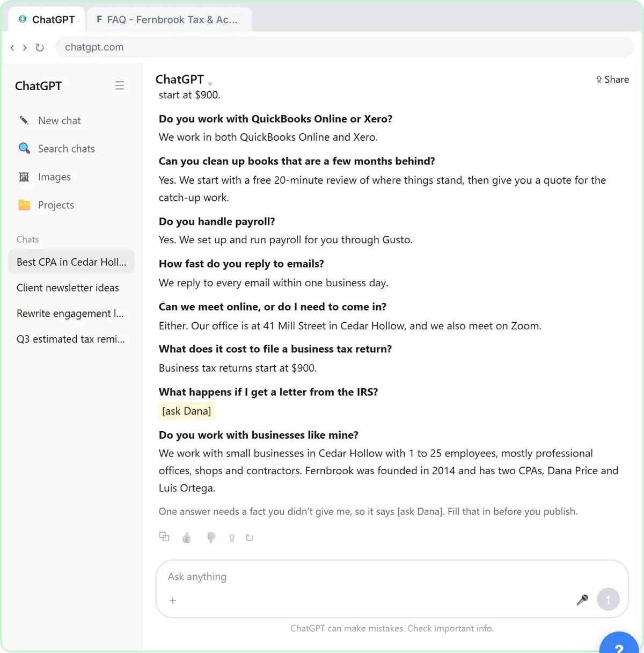
Task: Go back with the browser back arrow
Action: (12, 47)
